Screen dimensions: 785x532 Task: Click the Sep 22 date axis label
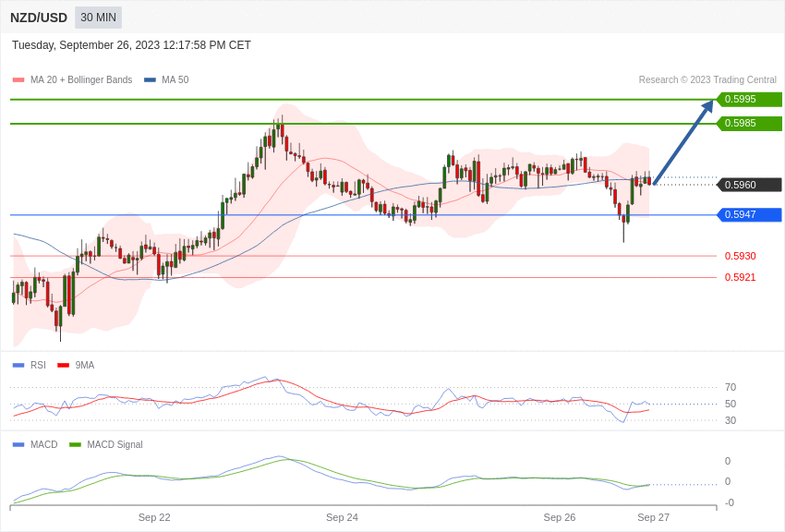154,517
